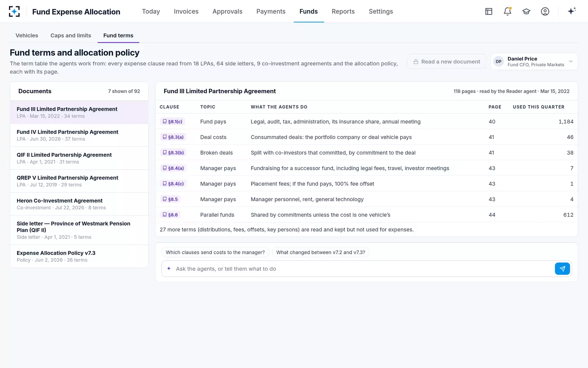Go to the Today menu
Screen dimensions: 588x368
tap(151, 11)
